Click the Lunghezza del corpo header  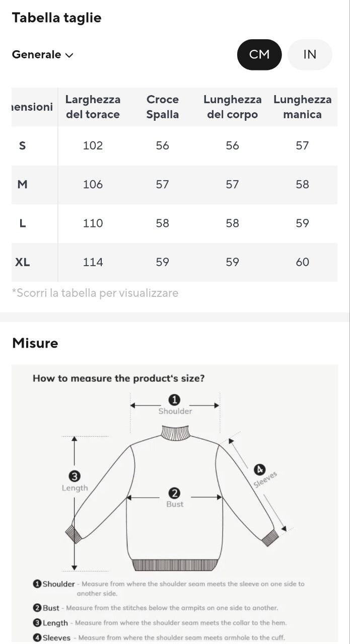click(x=232, y=107)
